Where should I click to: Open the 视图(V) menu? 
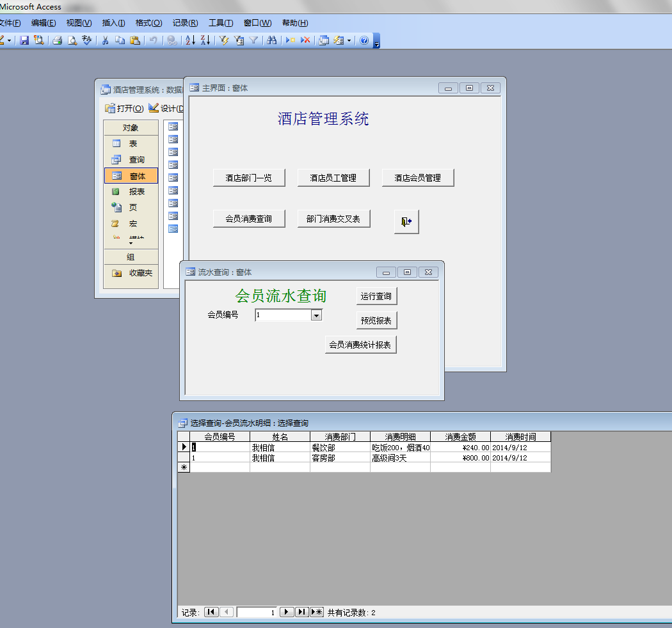79,23
